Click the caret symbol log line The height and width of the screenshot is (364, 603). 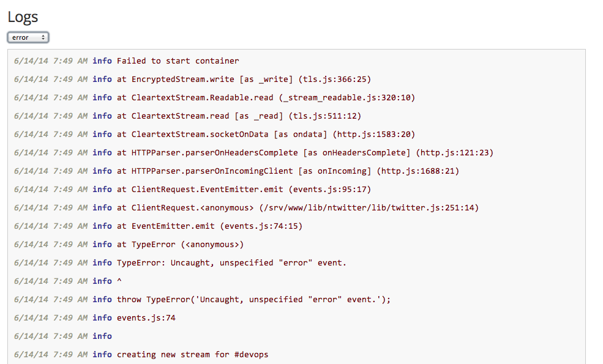(x=116, y=281)
